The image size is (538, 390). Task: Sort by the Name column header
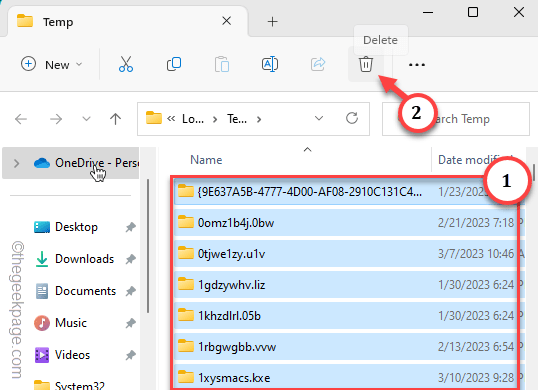pos(206,160)
